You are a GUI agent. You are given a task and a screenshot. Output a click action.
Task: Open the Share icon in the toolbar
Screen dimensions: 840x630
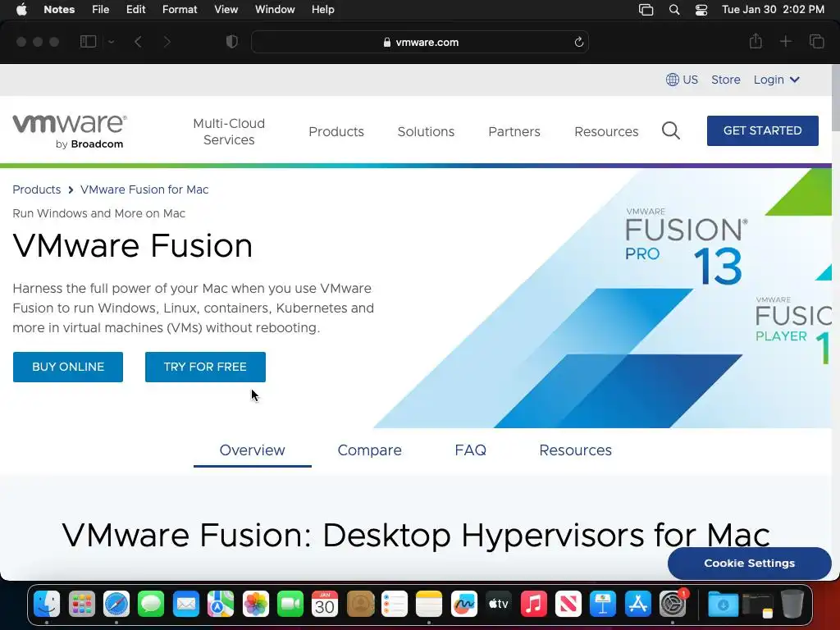click(x=756, y=41)
